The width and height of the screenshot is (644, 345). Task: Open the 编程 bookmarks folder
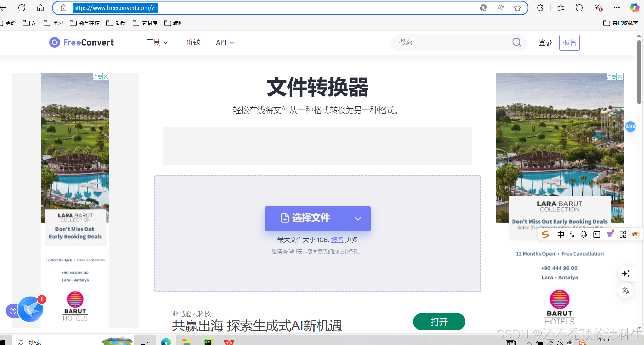tap(174, 23)
